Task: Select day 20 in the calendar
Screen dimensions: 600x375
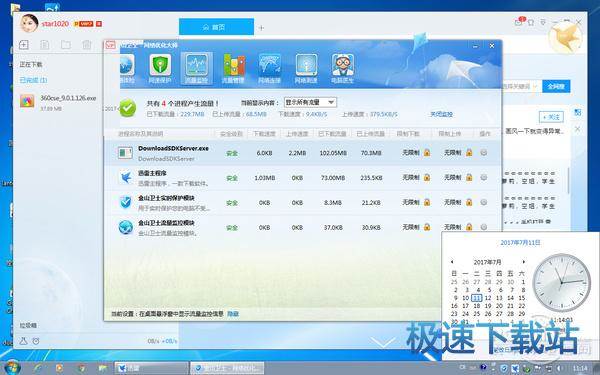Action: (x=499, y=306)
